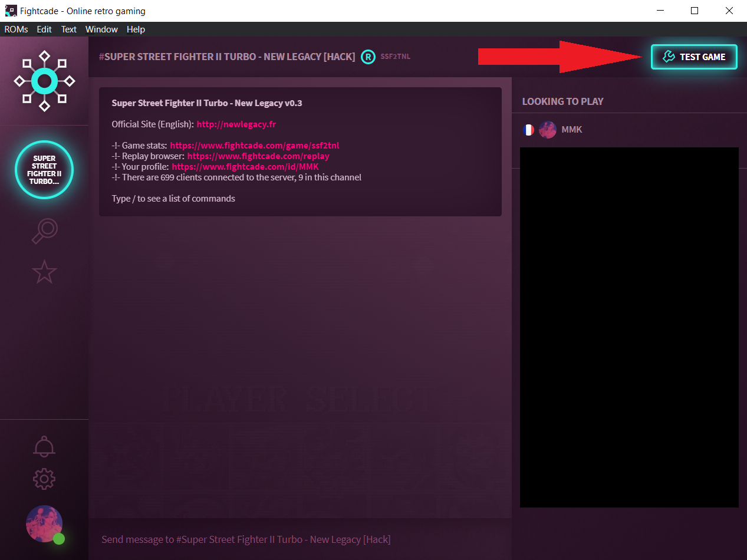The image size is (747, 560).
Task: Select the Super Street Fighter II Turbo channel
Action: pyautogui.click(x=44, y=170)
